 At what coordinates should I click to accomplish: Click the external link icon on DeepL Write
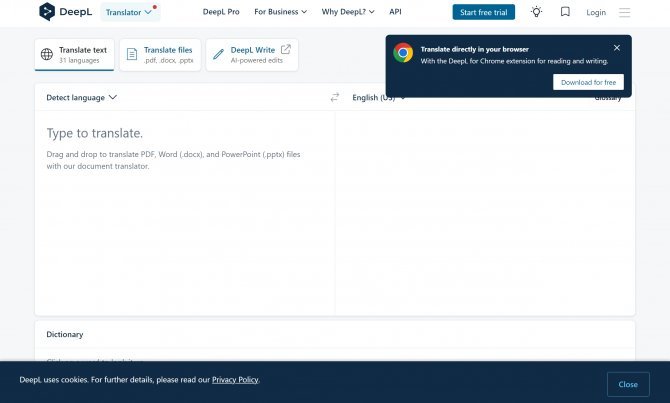pyautogui.click(x=286, y=50)
